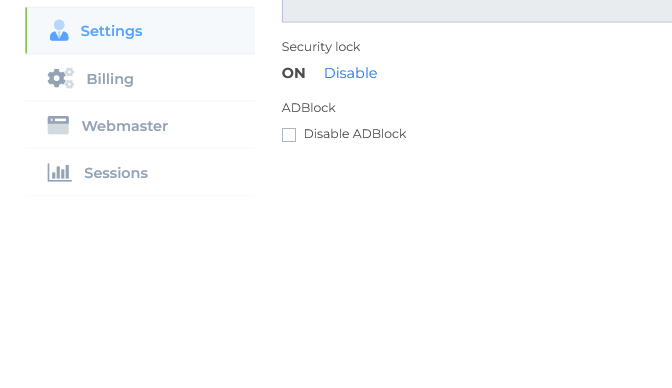Click the Sessions bar chart icon
Viewport: 672px width, 388px height.
pyautogui.click(x=59, y=172)
